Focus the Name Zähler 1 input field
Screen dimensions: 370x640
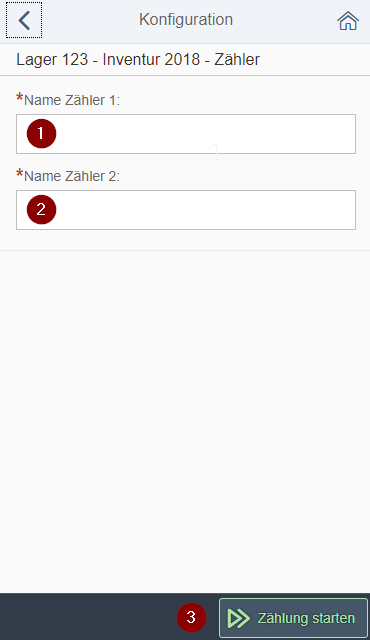tap(186, 134)
